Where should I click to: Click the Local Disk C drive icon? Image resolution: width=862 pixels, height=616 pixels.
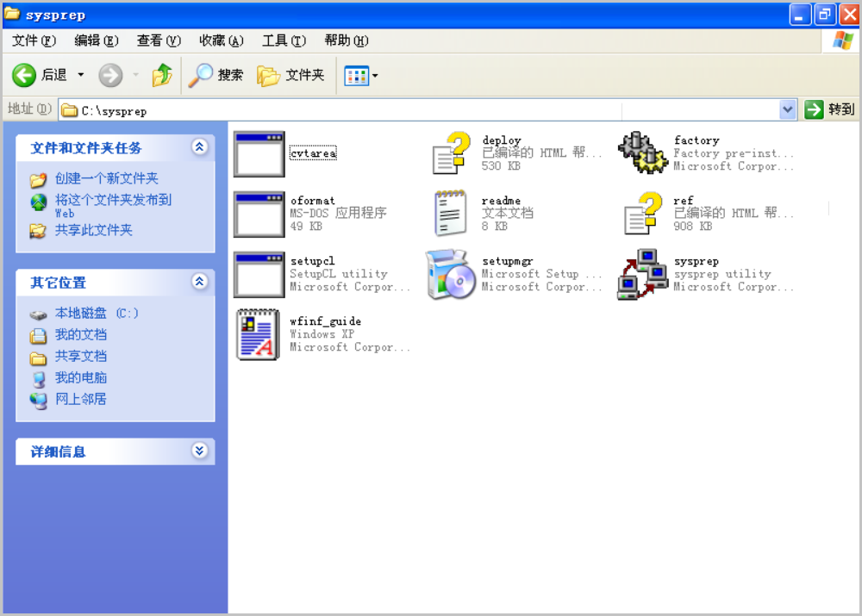[38, 314]
